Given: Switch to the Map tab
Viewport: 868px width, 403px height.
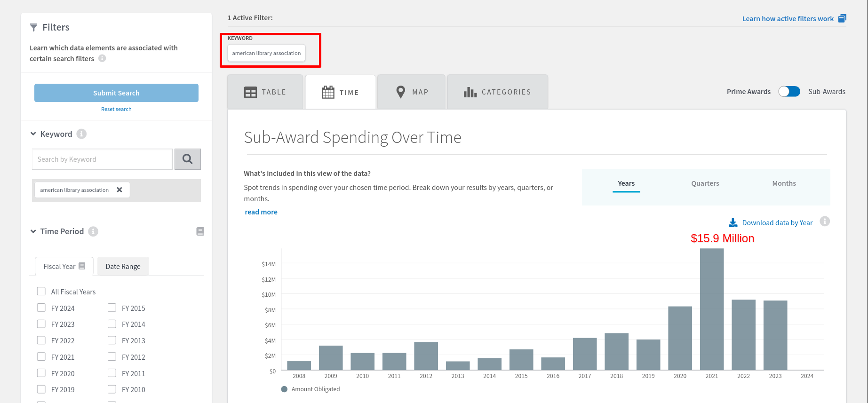Looking at the screenshot, I should point(412,92).
